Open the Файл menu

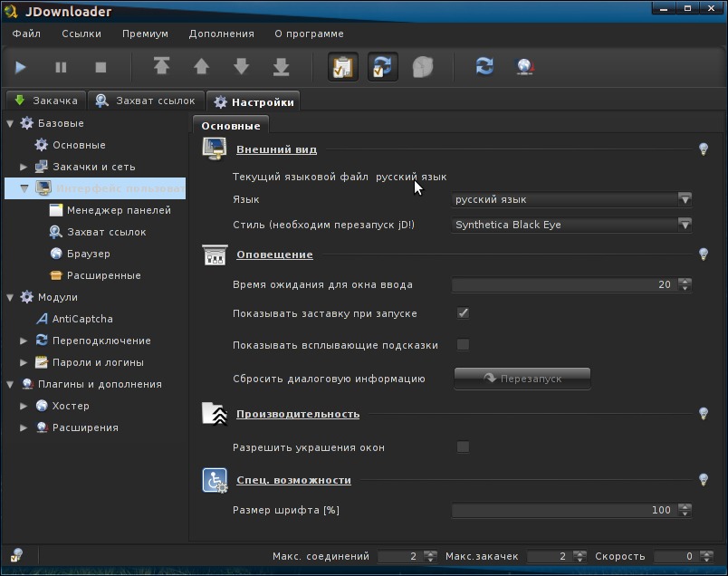tap(26, 34)
